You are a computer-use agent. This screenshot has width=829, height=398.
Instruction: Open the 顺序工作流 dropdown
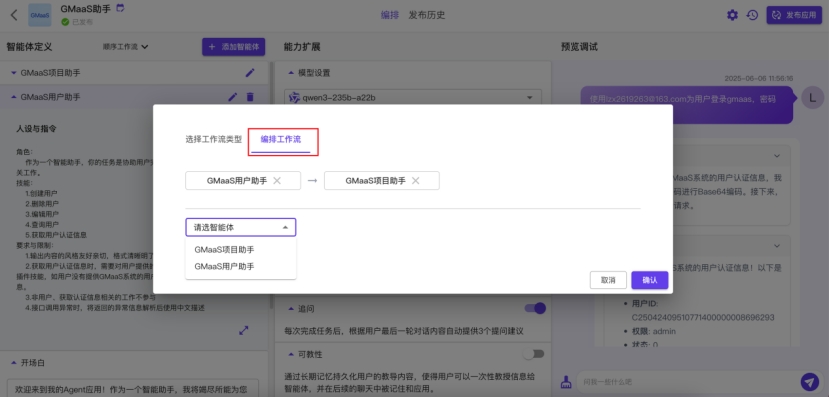(126, 47)
